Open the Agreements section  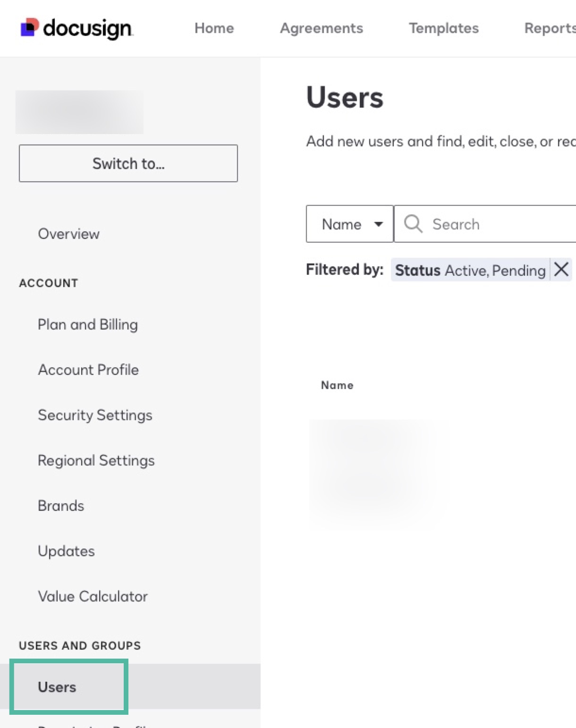(x=321, y=28)
